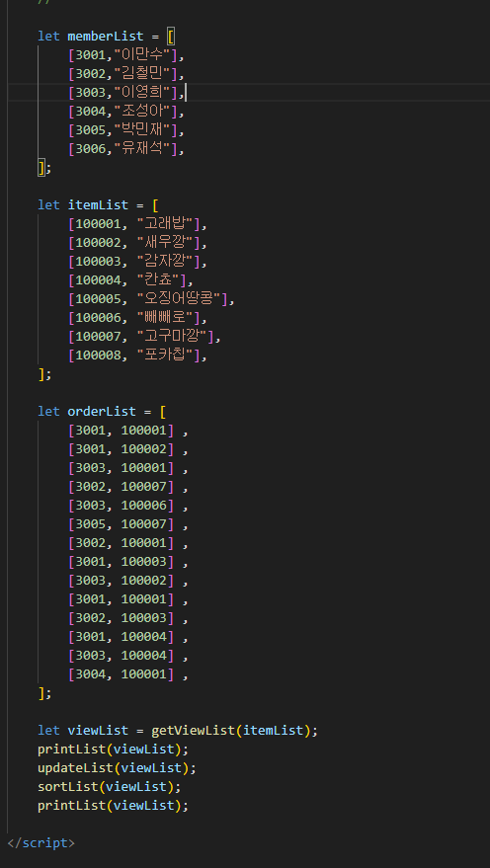Click the [3003,"이영희"] line

[x=126, y=93]
